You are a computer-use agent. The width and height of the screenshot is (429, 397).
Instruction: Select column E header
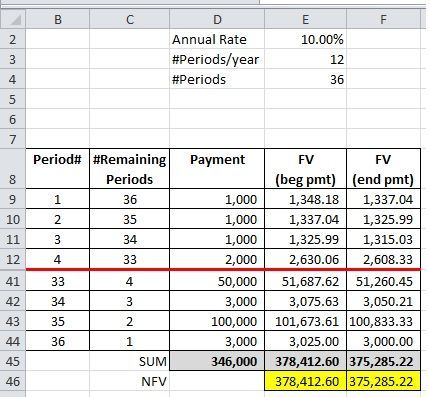305,19
